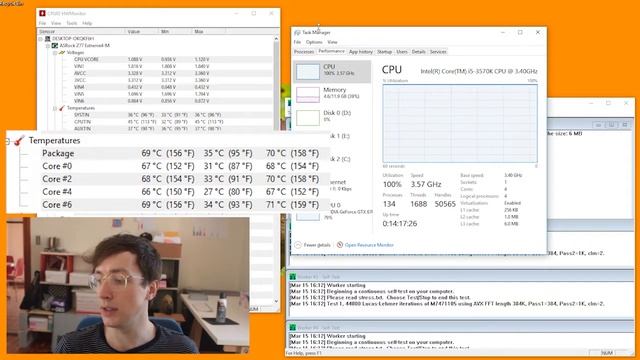Switch to the Services tab

(438, 52)
